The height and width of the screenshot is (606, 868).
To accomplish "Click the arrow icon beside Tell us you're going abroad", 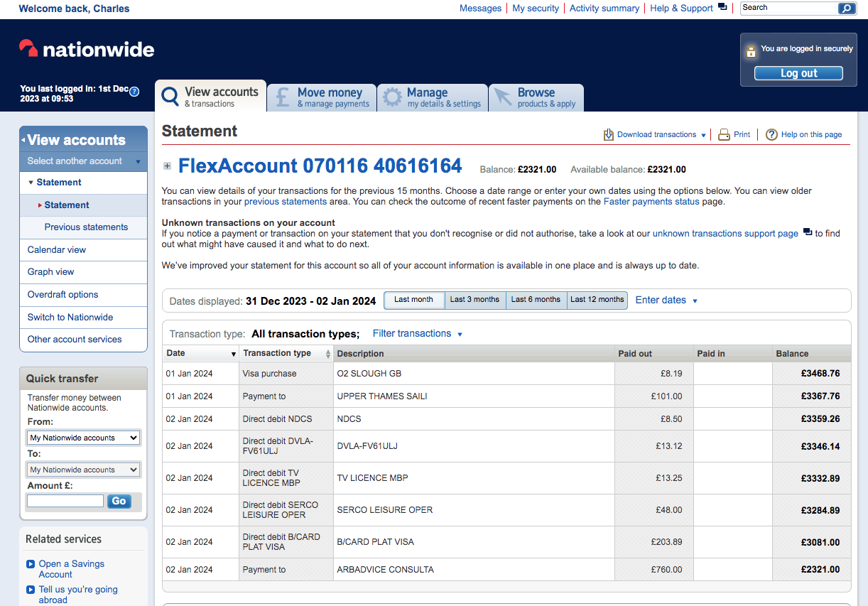I will coord(31,590).
